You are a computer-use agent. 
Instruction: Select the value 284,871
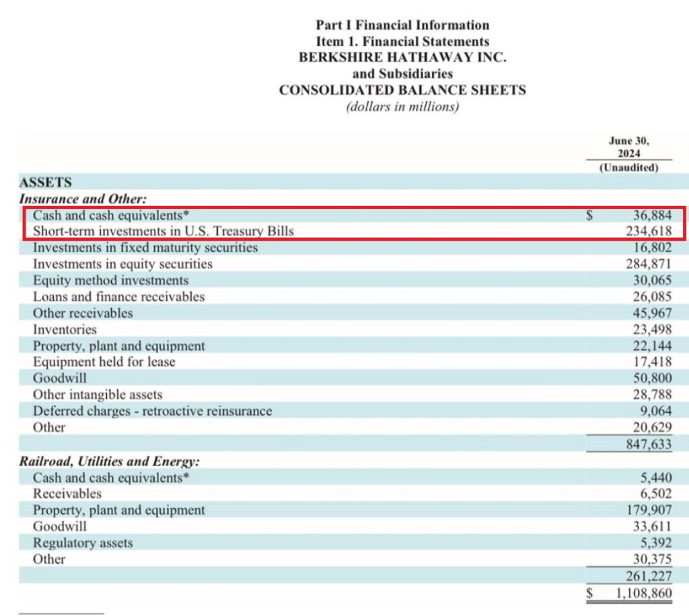[x=649, y=264]
